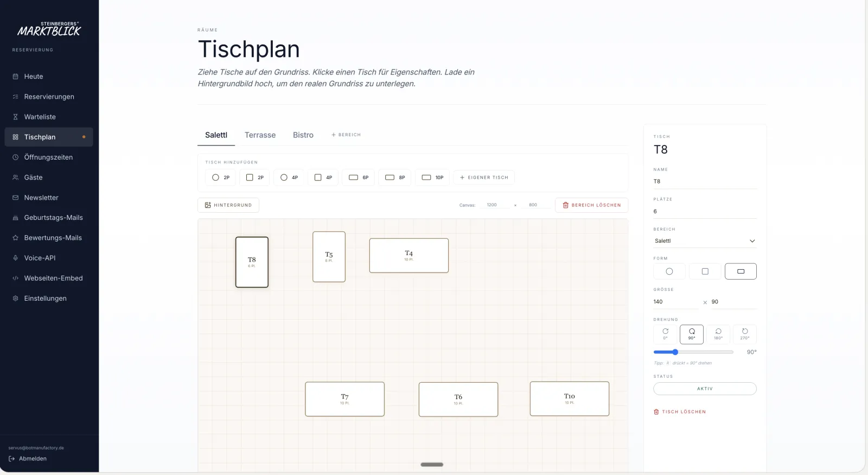Open Gäste section
The height and width of the screenshot is (475, 868).
point(49,178)
